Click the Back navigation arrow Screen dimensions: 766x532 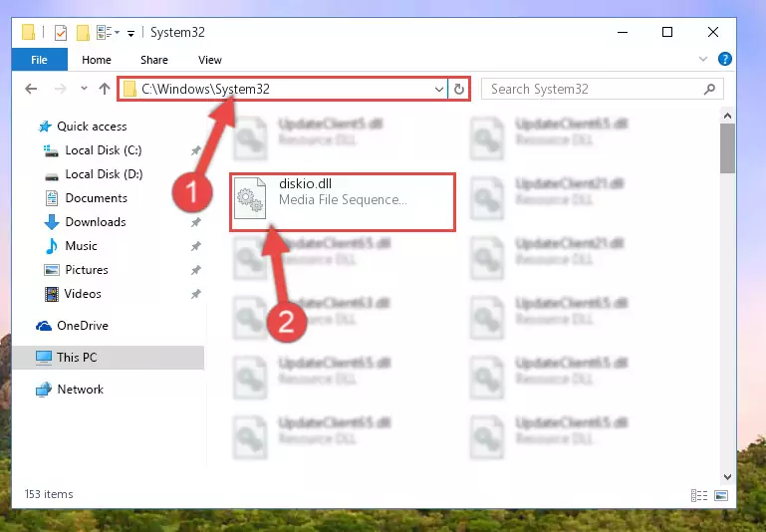click(x=31, y=89)
